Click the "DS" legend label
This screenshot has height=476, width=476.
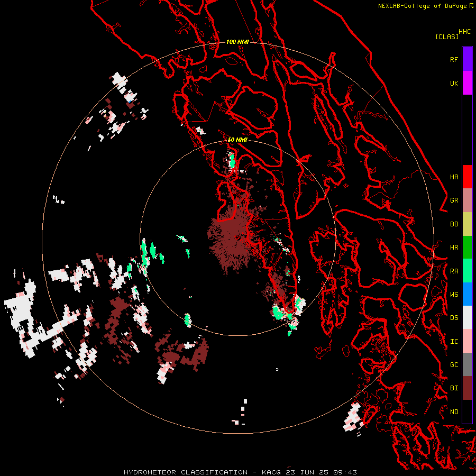(x=454, y=318)
